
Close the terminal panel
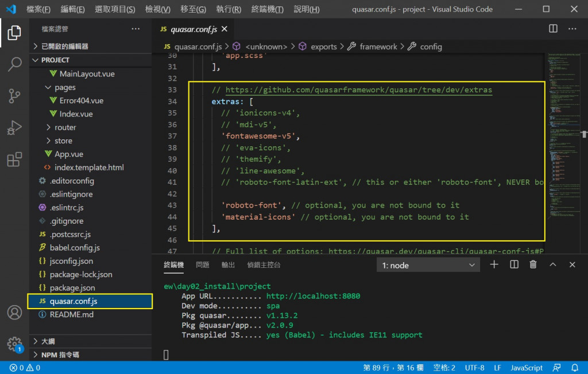pos(572,264)
